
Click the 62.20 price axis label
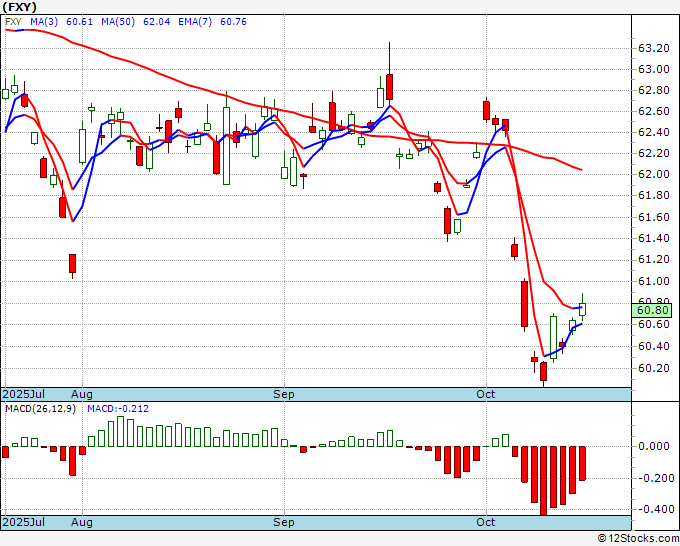coord(654,154)
